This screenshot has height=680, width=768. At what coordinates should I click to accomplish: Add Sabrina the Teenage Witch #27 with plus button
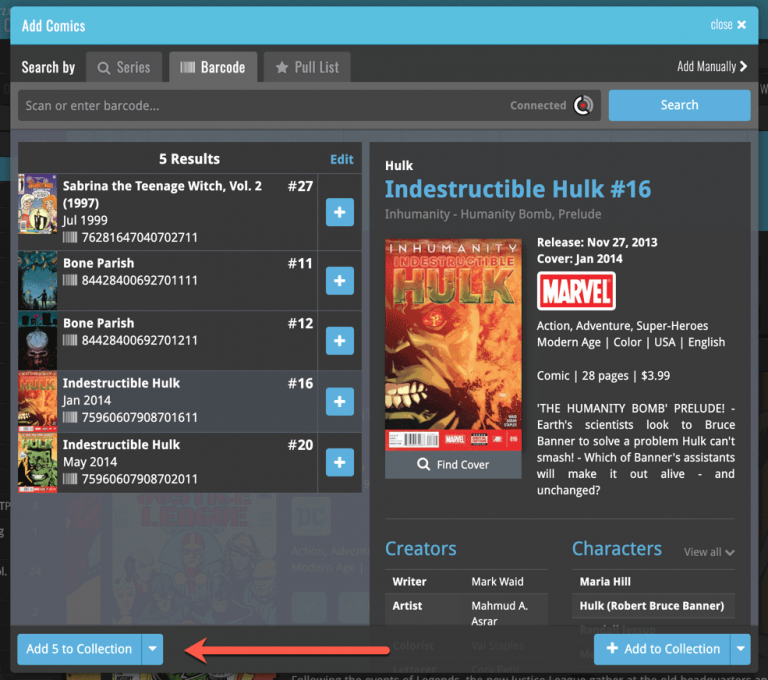click(340, 212)
